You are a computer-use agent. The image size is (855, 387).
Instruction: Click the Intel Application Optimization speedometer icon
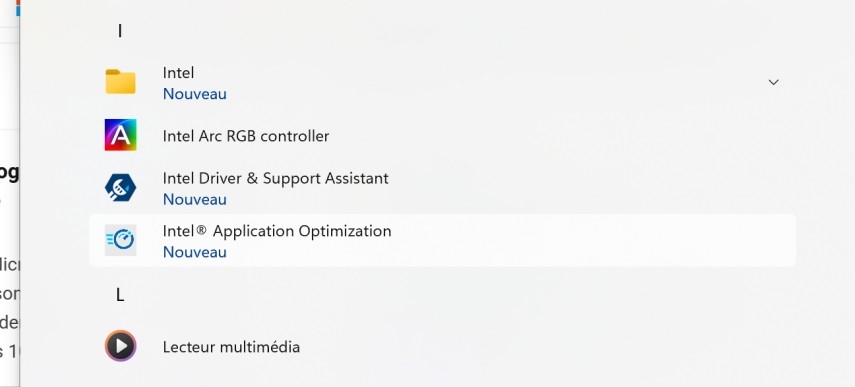(x=121, y=240)
